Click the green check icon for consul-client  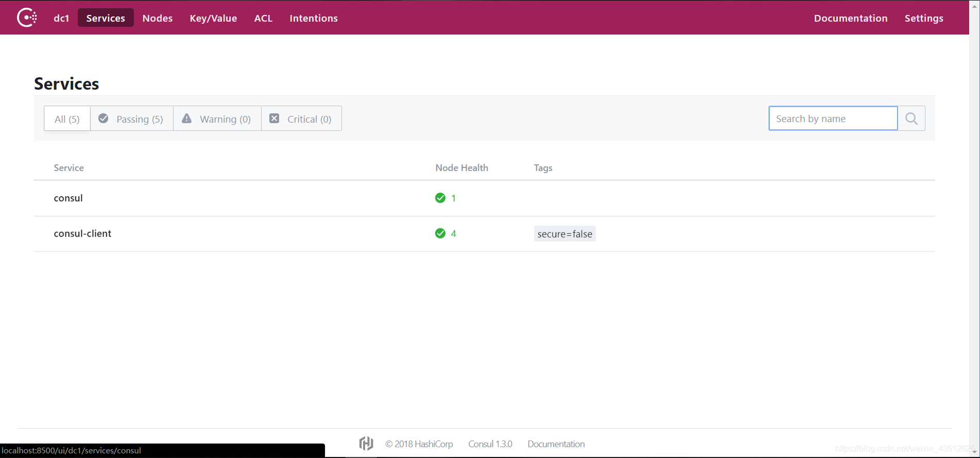440,233
